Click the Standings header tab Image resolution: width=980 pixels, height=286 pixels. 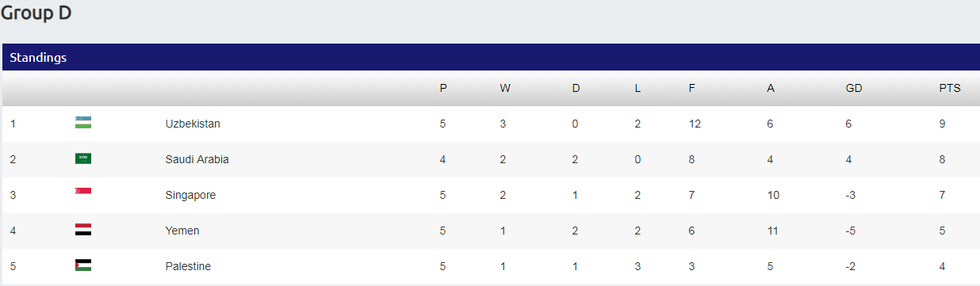point(38,57)
